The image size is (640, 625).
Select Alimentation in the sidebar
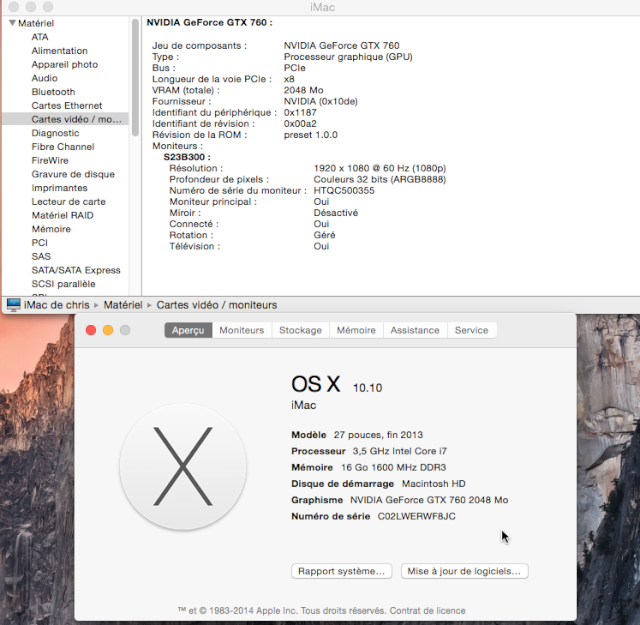[60, 51]
